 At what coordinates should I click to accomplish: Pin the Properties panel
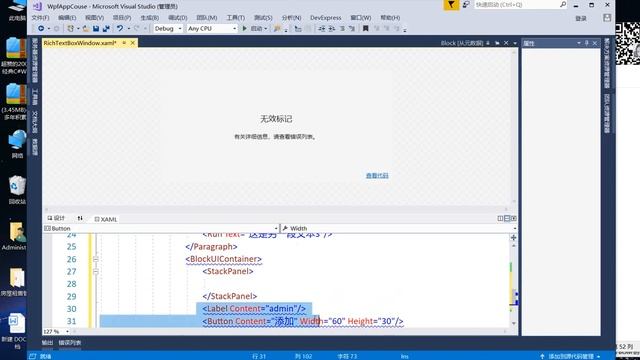(587, 43)
